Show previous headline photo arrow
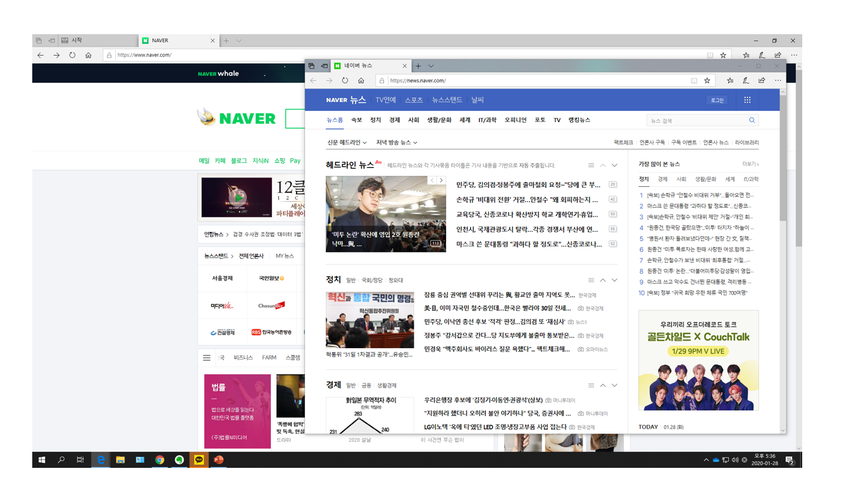The width and height of the screenshot is (868, 490). pos(433,180)
